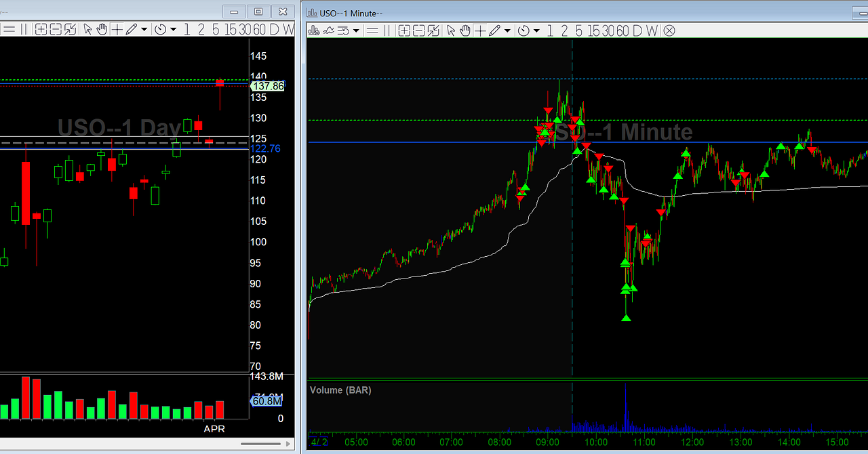The height and width of the screenshot is (454, 868).
Task: Click the 14:00 time axis label
Action: click(789, 443)
